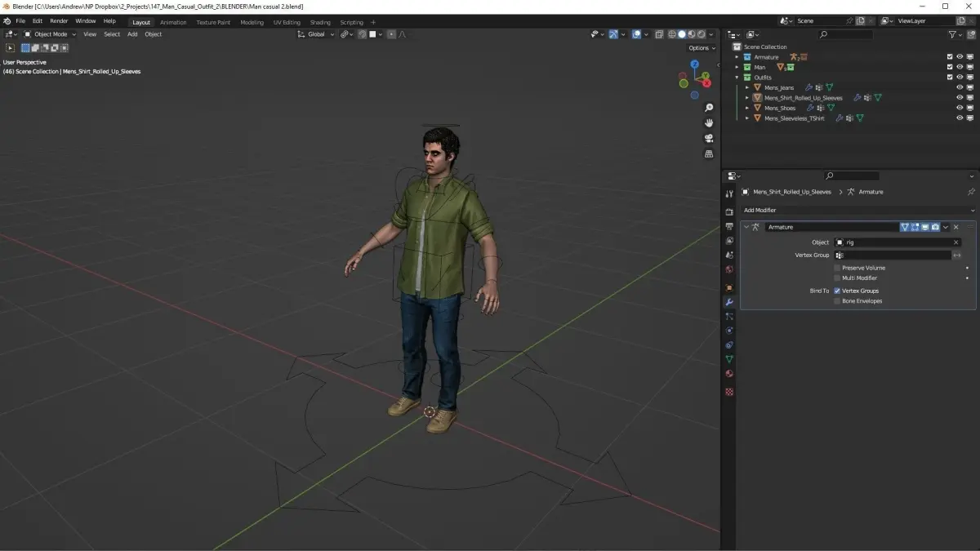980x551 pixels.
Task: Switch perspective/orthographic with the grid icon
Action: click(709, 153)
